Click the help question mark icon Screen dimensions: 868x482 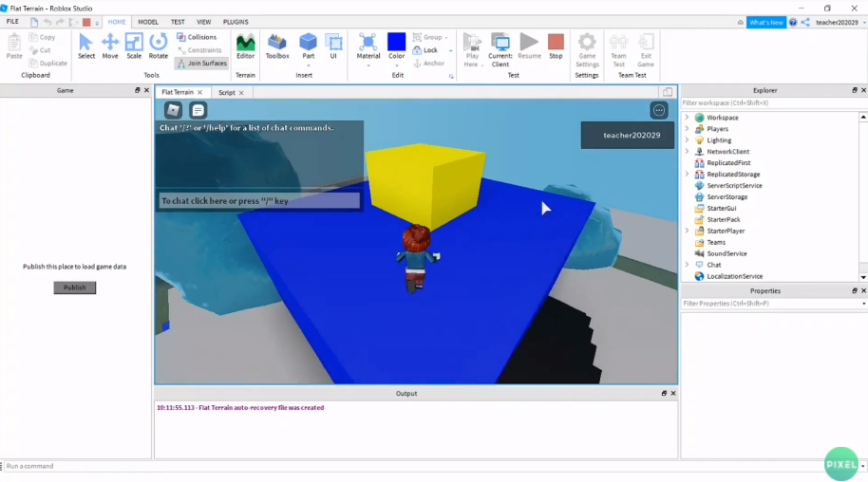(793, 22)
